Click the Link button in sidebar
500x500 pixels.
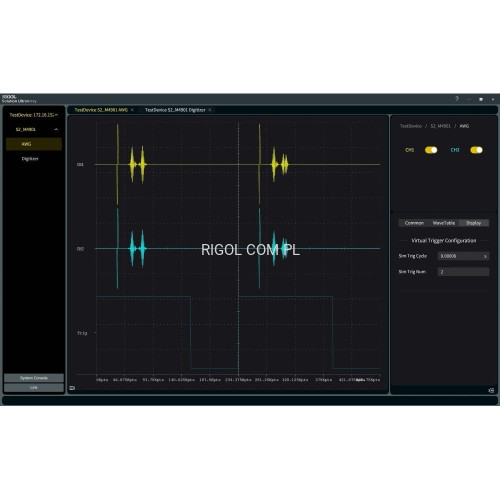click(34, 388)
